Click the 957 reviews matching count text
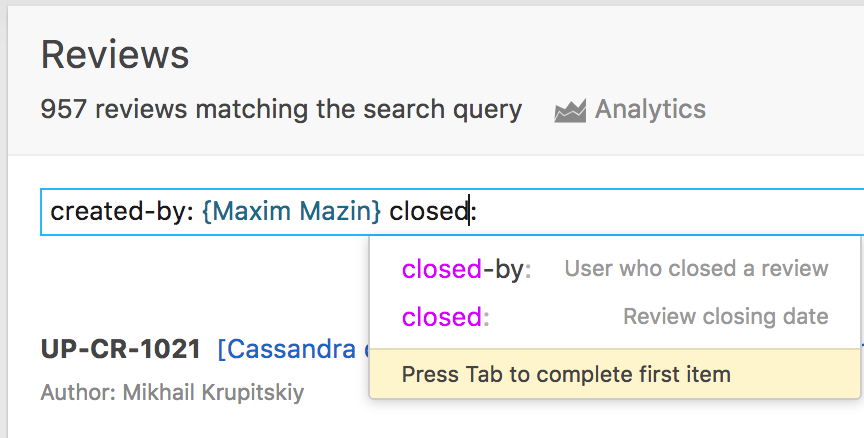864x438 pixels. [281, 109]
